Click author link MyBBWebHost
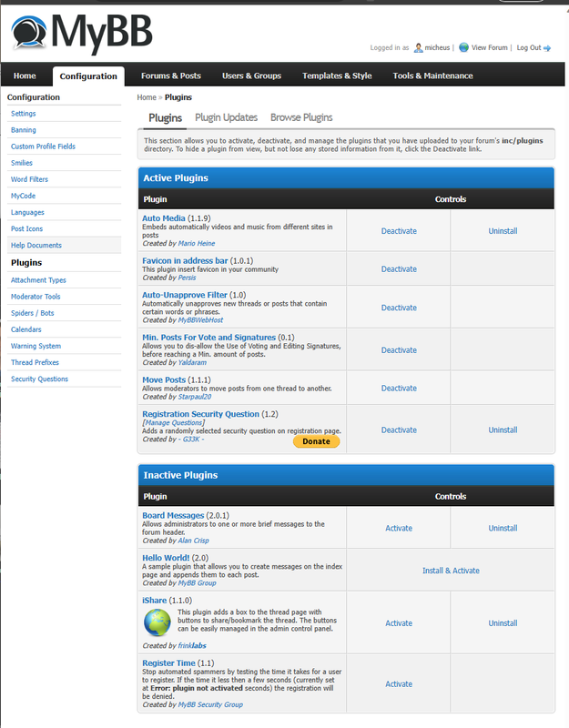 coord(200,320)
